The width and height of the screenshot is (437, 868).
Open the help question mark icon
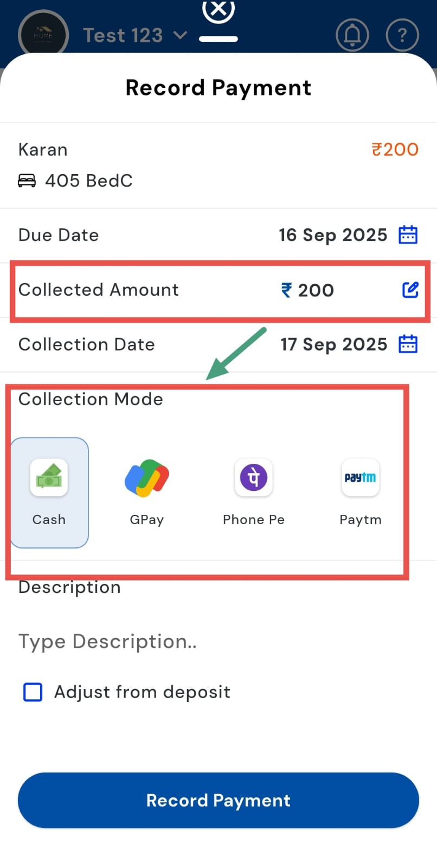click(x=402, y=35)
